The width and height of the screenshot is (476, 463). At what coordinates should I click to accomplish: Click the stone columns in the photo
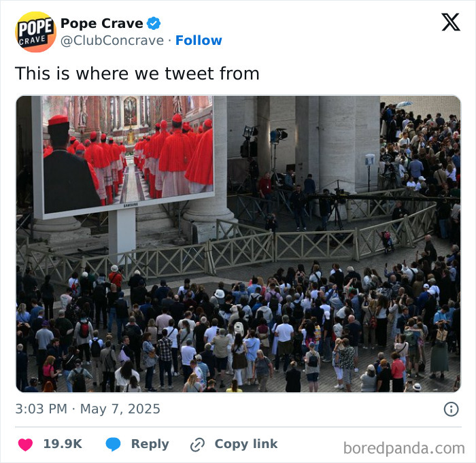[337, 143]
